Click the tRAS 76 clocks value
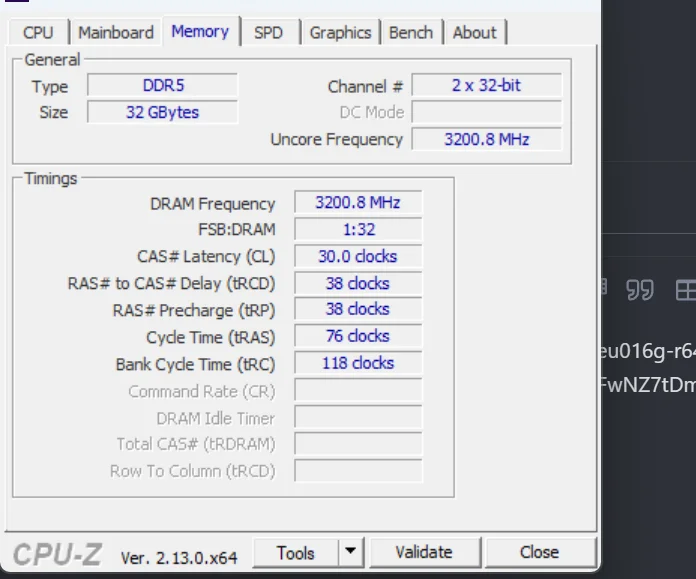 [x=358, y=336]
